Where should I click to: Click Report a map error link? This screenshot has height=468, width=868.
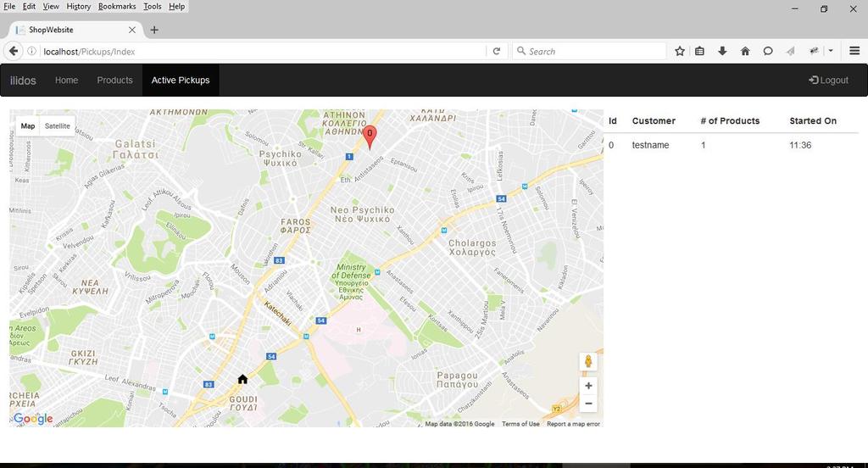[x=573, y=424]
